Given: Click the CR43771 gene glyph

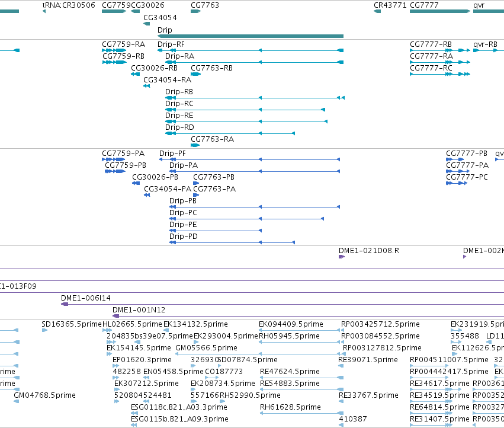Looking at the screenshot, I should [x=377, y=11].
